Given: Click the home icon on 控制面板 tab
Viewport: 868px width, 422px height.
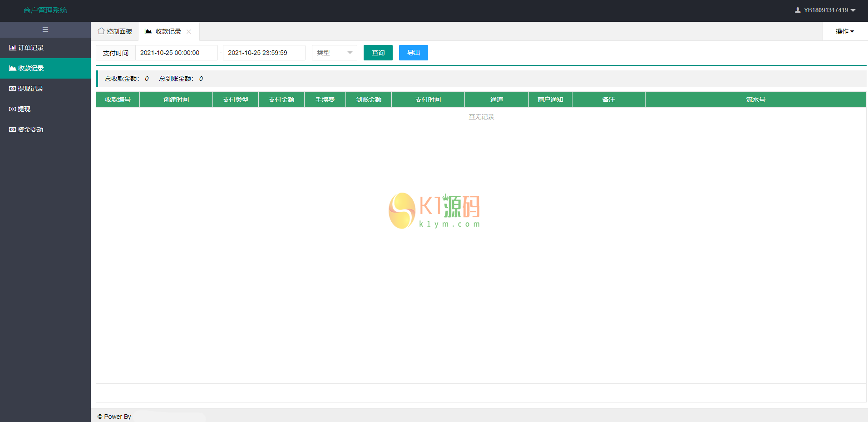Looking at the screenshot, I should pyautogui.click(x=101, y=31).
